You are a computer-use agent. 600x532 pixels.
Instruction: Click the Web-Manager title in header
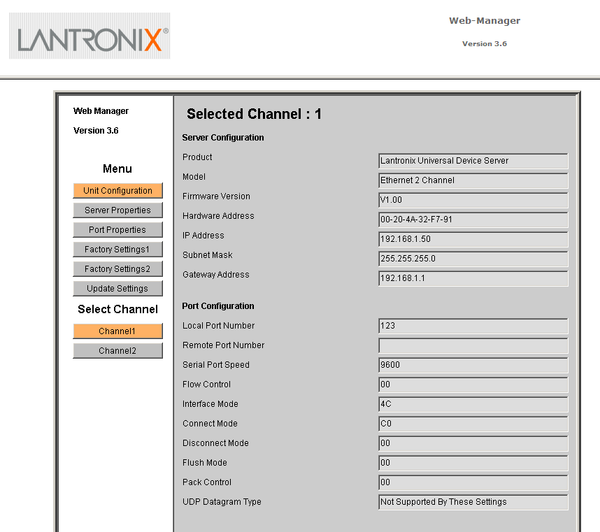(x=484, y=21)
